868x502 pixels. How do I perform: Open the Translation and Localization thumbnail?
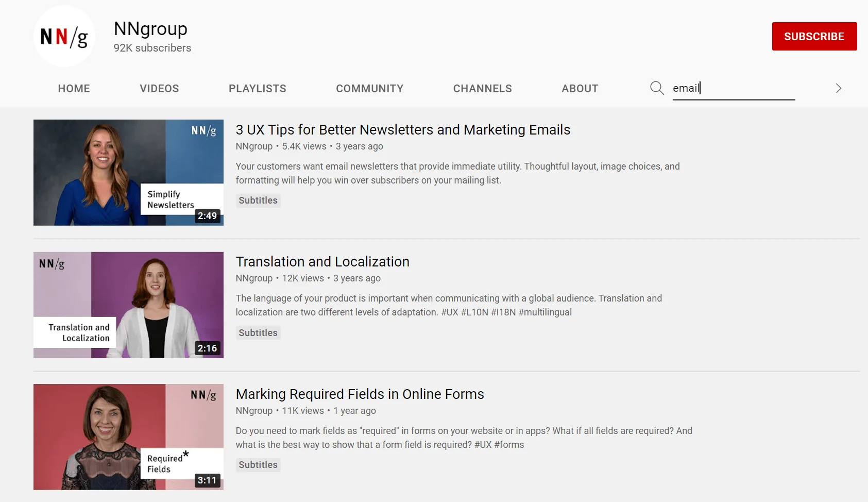coord(128,305)
